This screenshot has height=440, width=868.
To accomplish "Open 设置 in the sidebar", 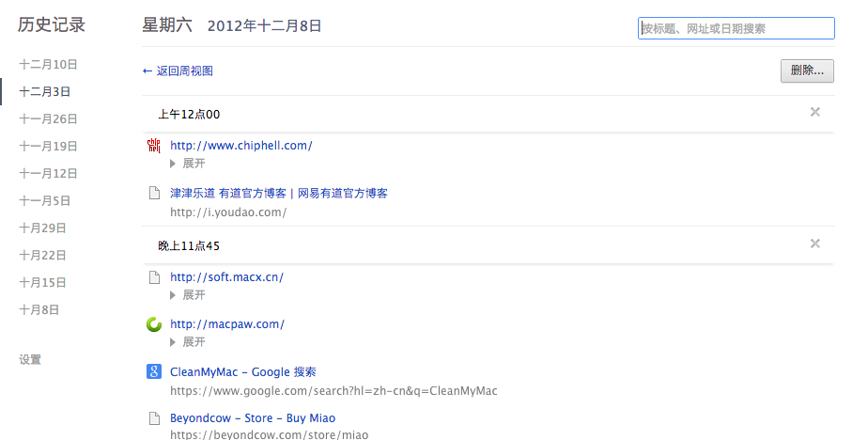I will [30, 359].
